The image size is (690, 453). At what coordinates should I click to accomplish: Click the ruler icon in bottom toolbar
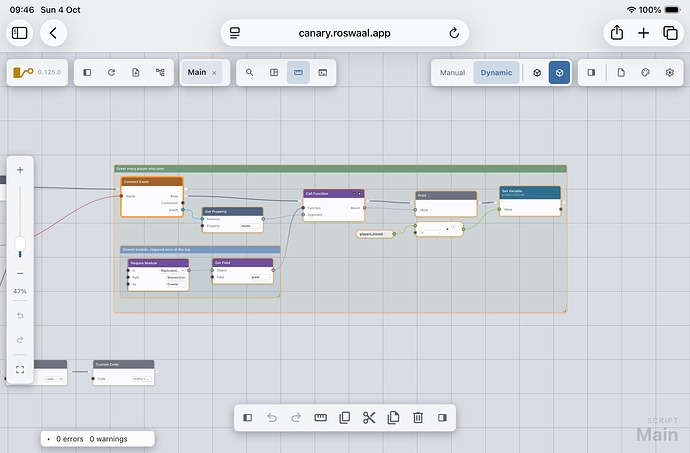point(320,417)
